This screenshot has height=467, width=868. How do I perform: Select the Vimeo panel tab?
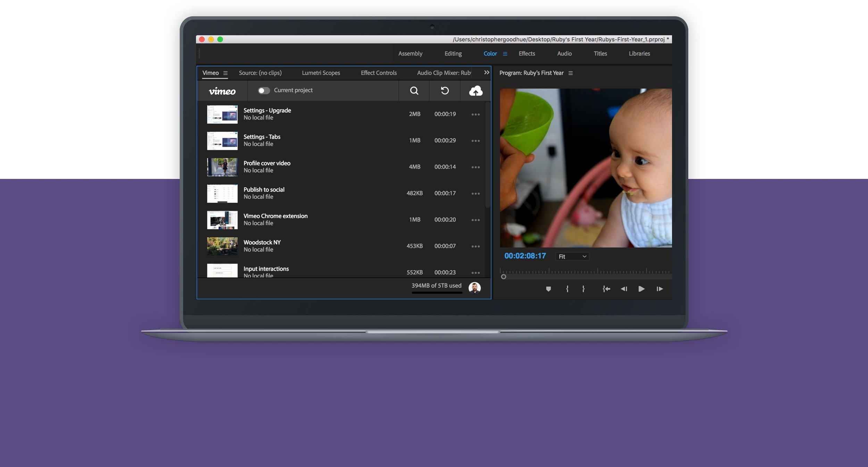coord(210,73)
